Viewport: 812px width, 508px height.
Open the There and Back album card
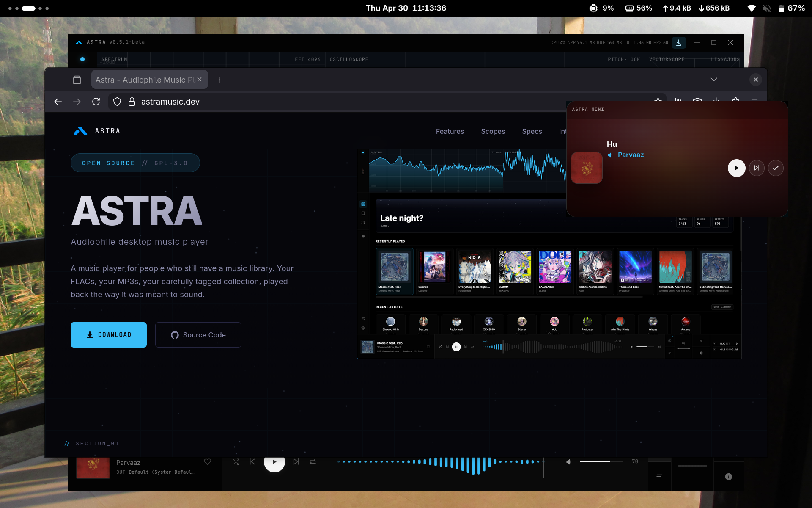(x=635, y=271)
